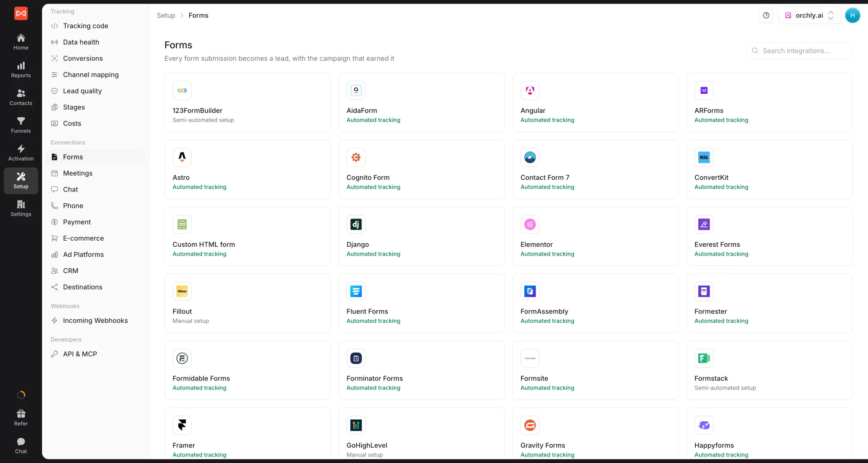
Task: Open Meetings connections
Action: [95, 173]
